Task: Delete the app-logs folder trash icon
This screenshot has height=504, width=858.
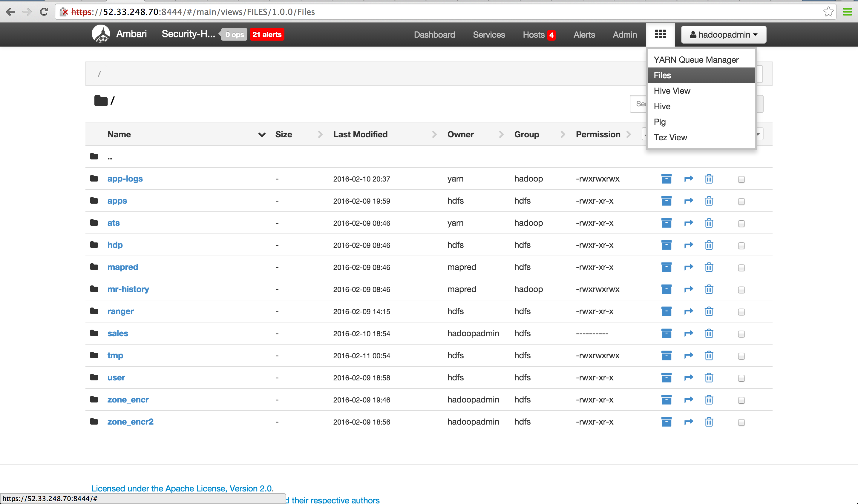Action: tap(709, 179)
